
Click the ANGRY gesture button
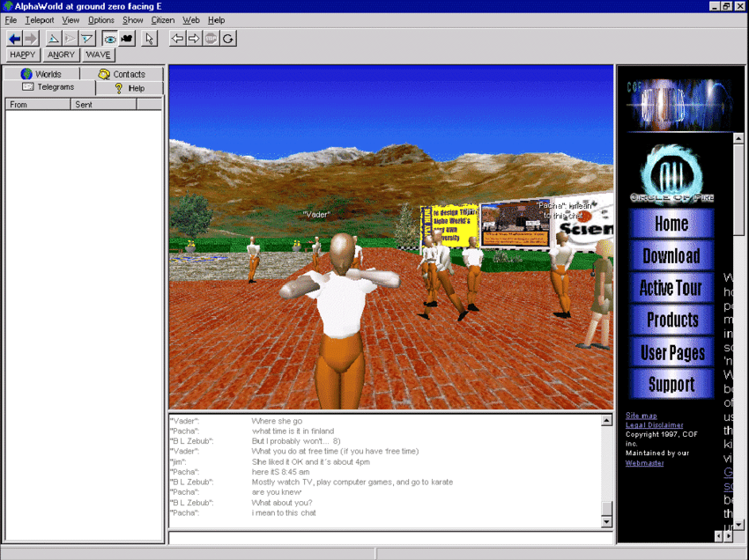(61, 55)
